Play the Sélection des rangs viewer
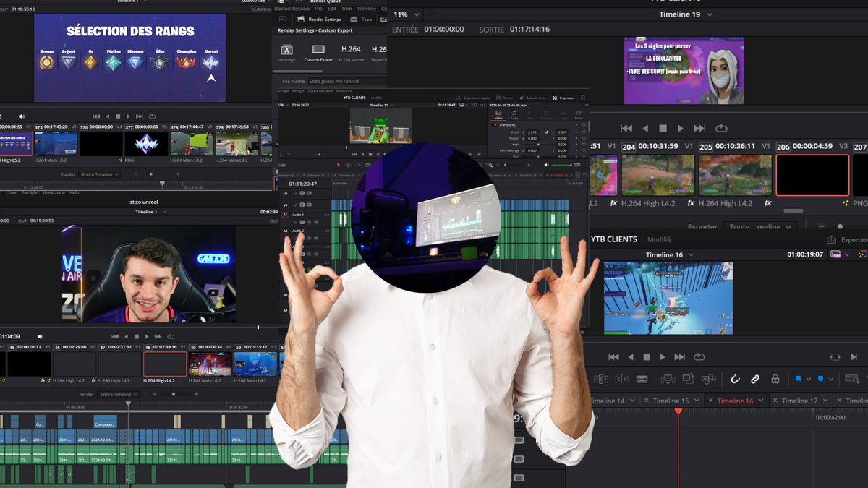 (128, 116)
